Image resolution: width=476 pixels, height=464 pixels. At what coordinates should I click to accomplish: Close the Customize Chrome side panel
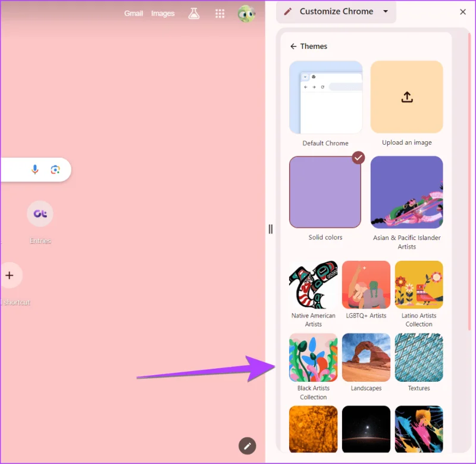(463, 12)
